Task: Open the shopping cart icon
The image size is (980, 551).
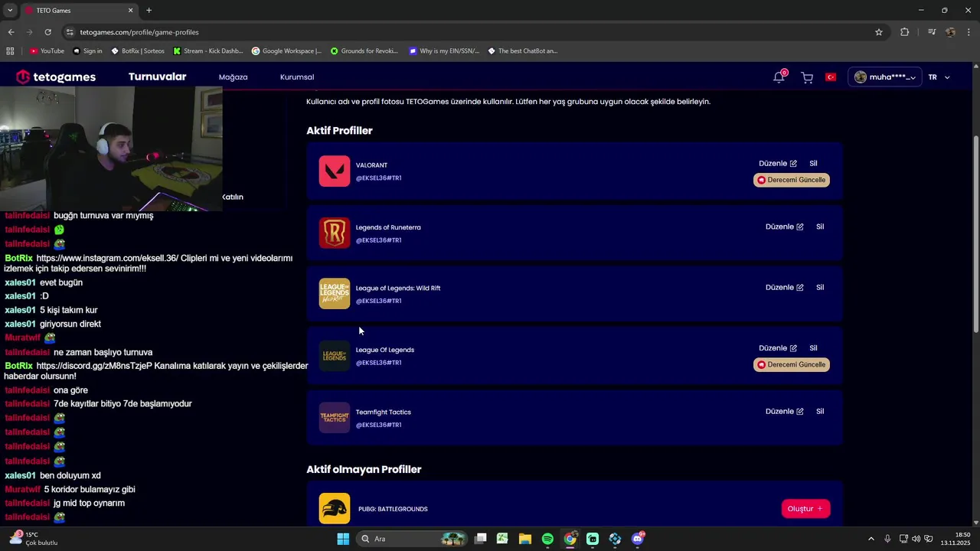Action: coord(807,77)
